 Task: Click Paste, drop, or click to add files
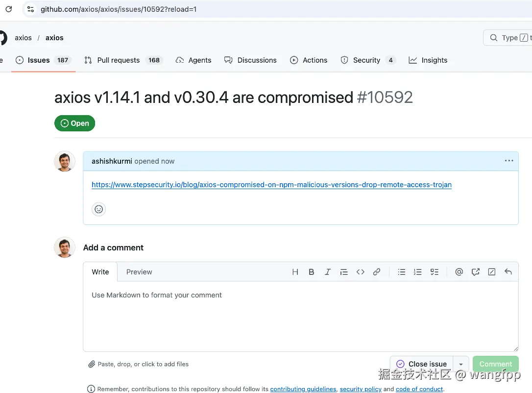coord(139,364)
